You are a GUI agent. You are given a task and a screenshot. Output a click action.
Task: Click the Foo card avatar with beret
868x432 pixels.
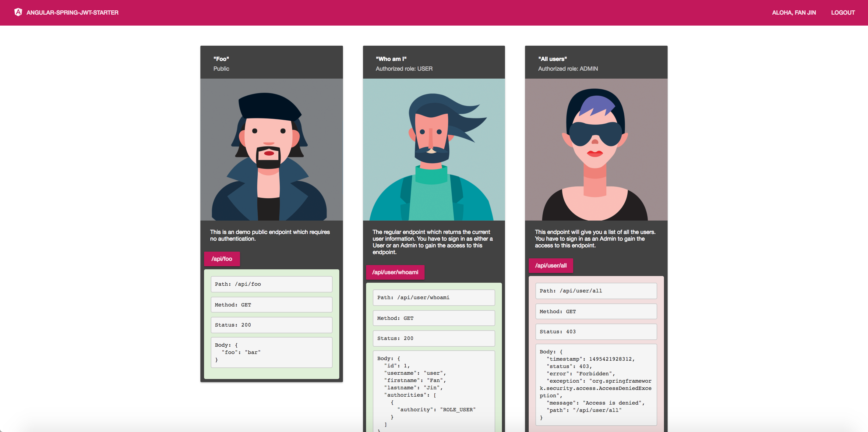pyautogui.click(x=271, y=150)
